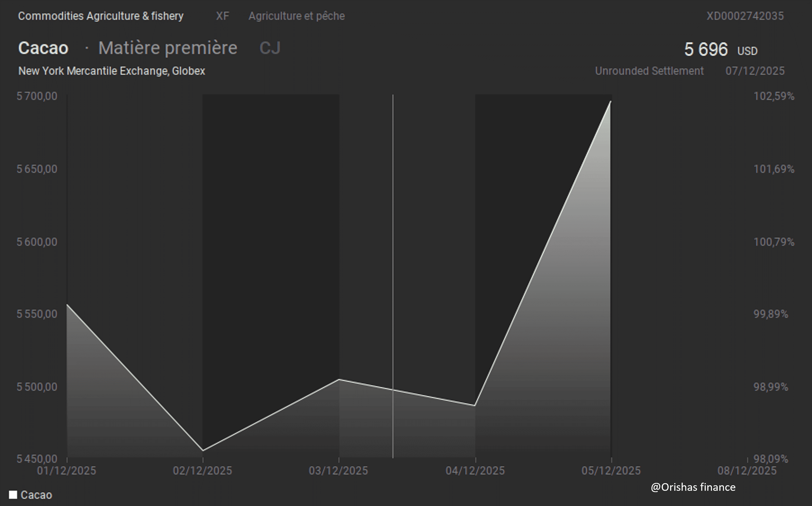The image size is (812, 506).
Task: Click the @Orishas finance watermark
Action: coord(693,487)
